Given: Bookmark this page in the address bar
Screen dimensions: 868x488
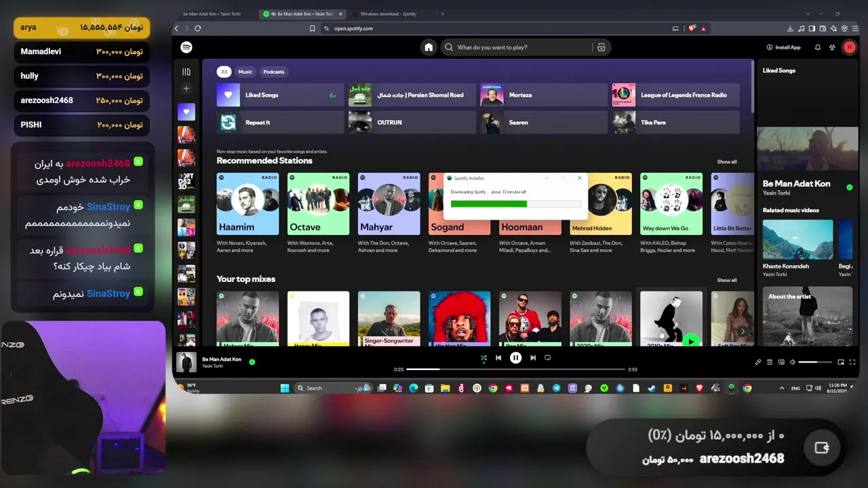Looking at the screenshot, I should [313, 28].
